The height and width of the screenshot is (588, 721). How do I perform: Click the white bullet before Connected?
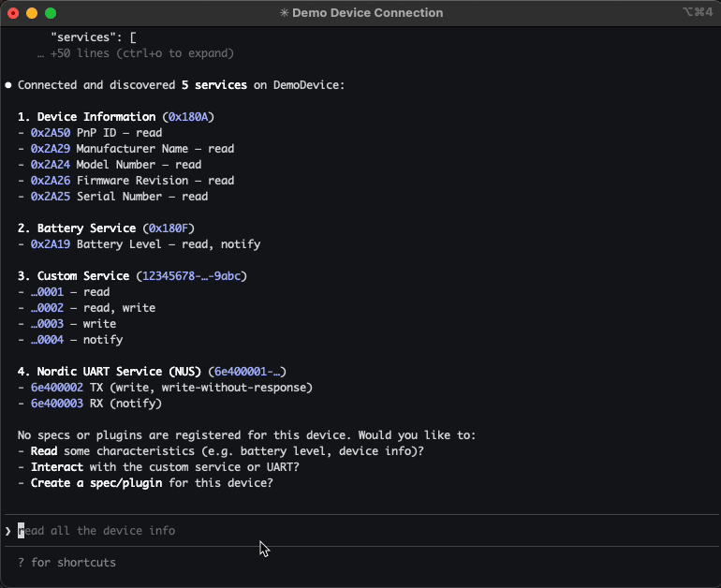[8, 85]
